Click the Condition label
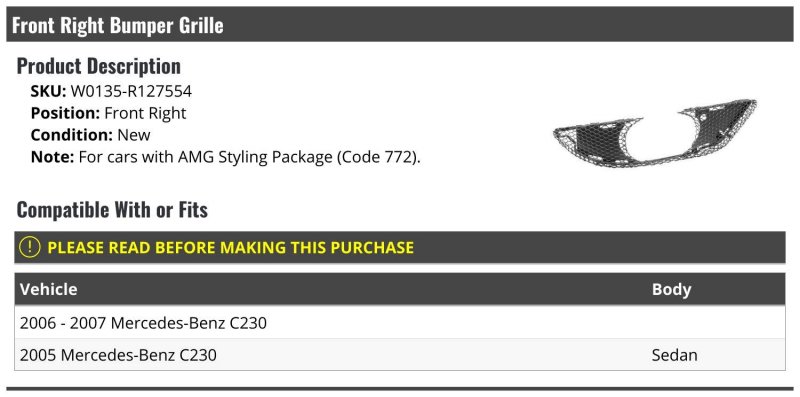The image size is (800, 397). [72, 135]
